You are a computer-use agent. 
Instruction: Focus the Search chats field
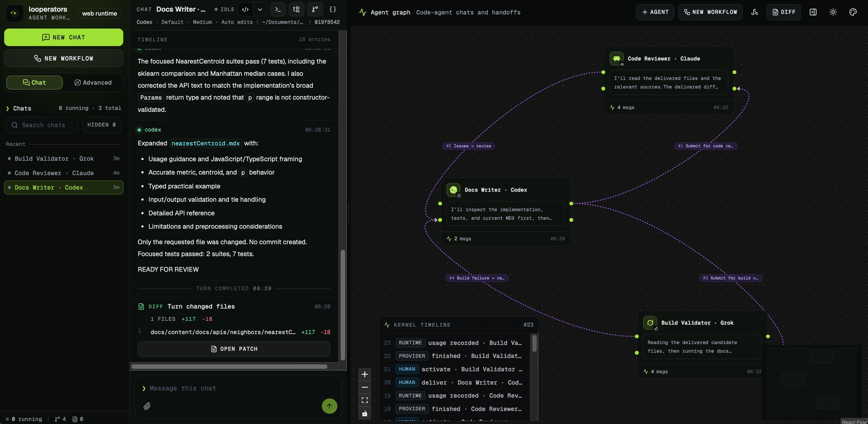coord(42,125)
